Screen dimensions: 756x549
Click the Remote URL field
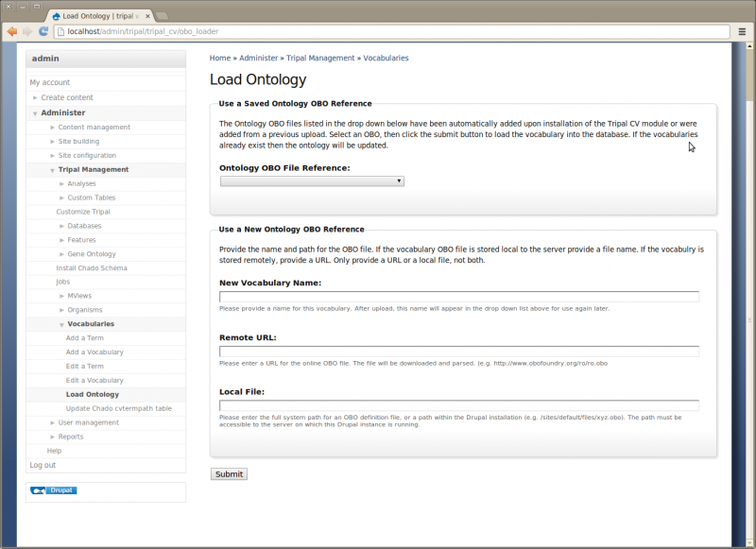tap(459, 352)
